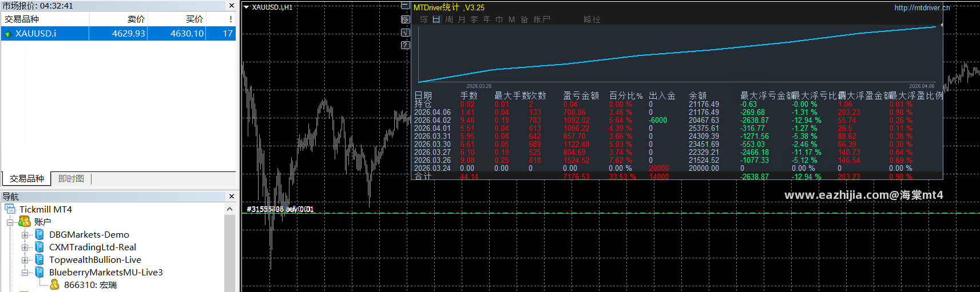The width and height of the screenshot is (980, 292).
Task: Select the 备 tab in MTDriver
Action: (x=525, y=19)
